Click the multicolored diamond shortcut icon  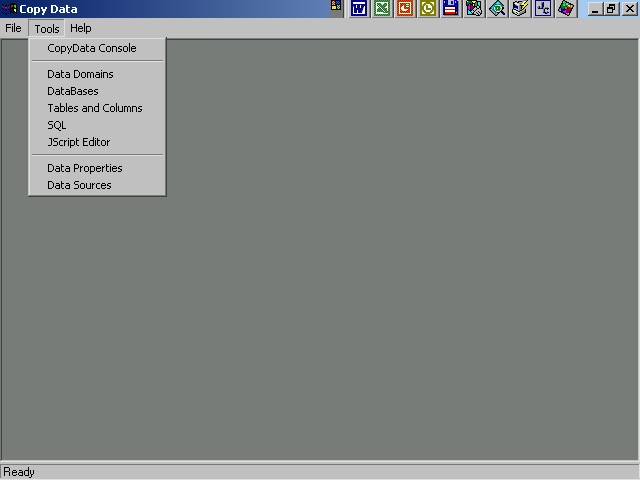566,9
